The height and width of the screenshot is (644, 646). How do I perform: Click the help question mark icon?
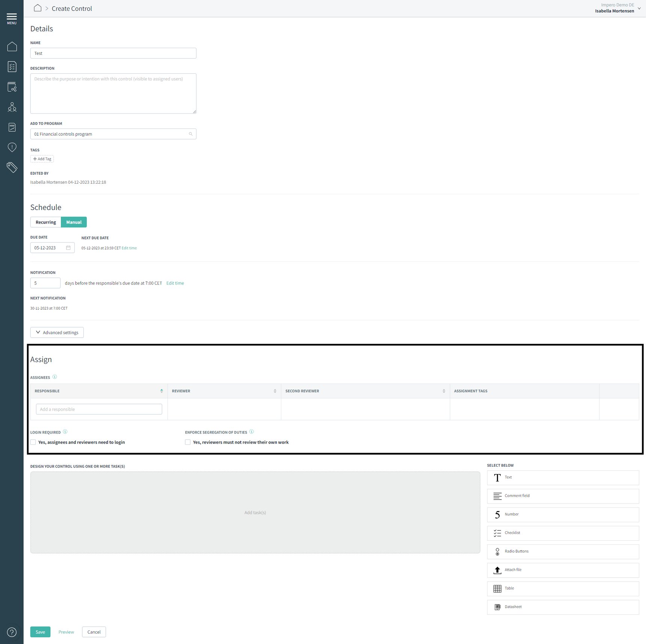[x=12, y=632]
